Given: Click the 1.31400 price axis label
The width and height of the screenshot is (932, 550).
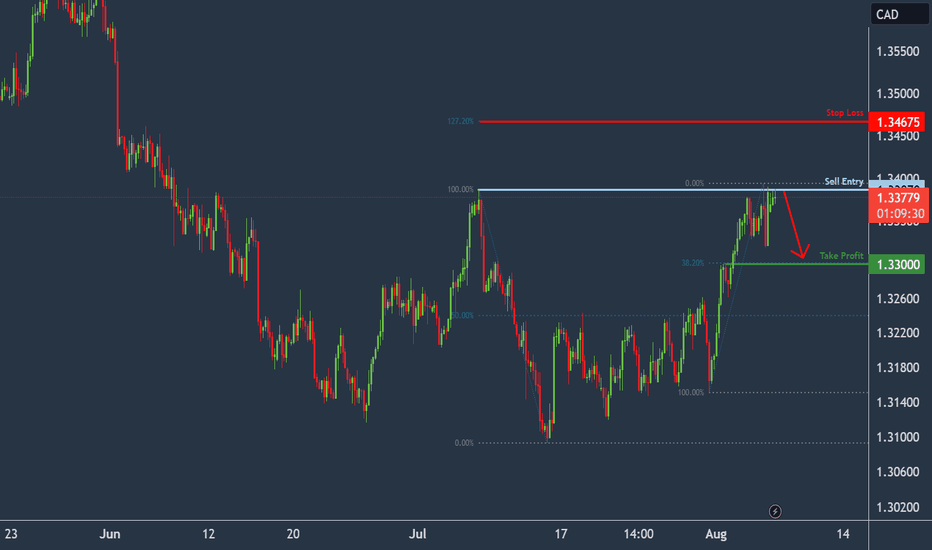Looking at the screenshot, I should (898, 403).
